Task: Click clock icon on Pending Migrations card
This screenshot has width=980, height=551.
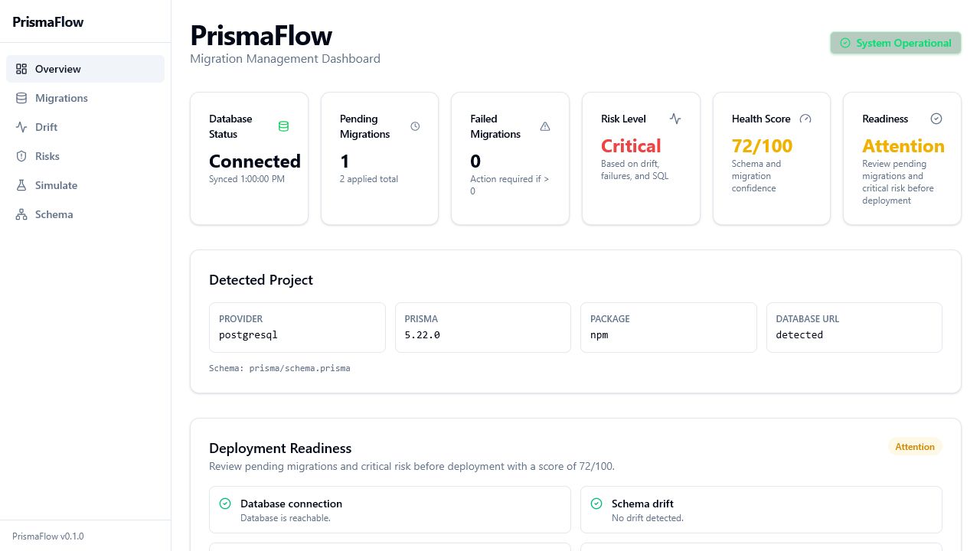Action: pos(415,126)
